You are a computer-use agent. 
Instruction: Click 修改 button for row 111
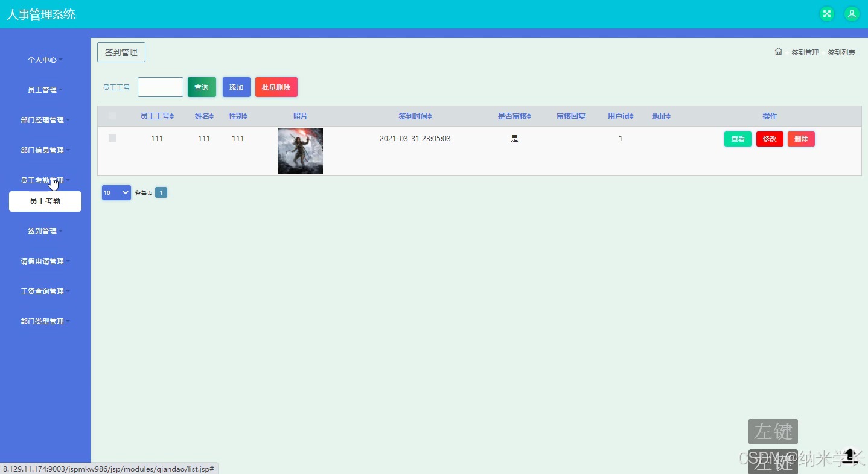point(770,139)
